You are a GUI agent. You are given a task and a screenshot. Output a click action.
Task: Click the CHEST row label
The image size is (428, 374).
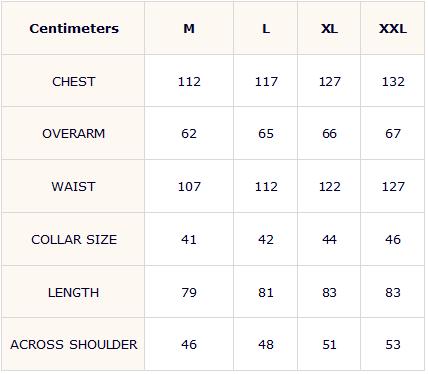(x=74, y=82)
